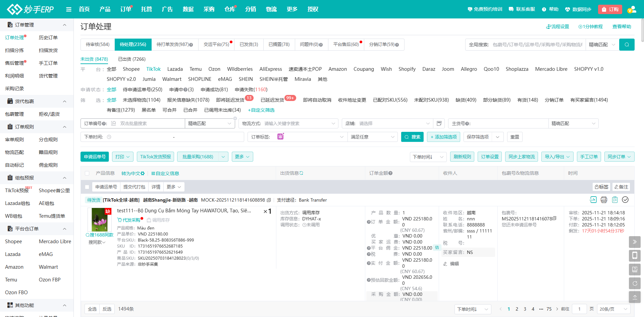Open the 仓库 top menu
Image resolution: width=644 pixels, height=317 pixels.
point(229,9)
